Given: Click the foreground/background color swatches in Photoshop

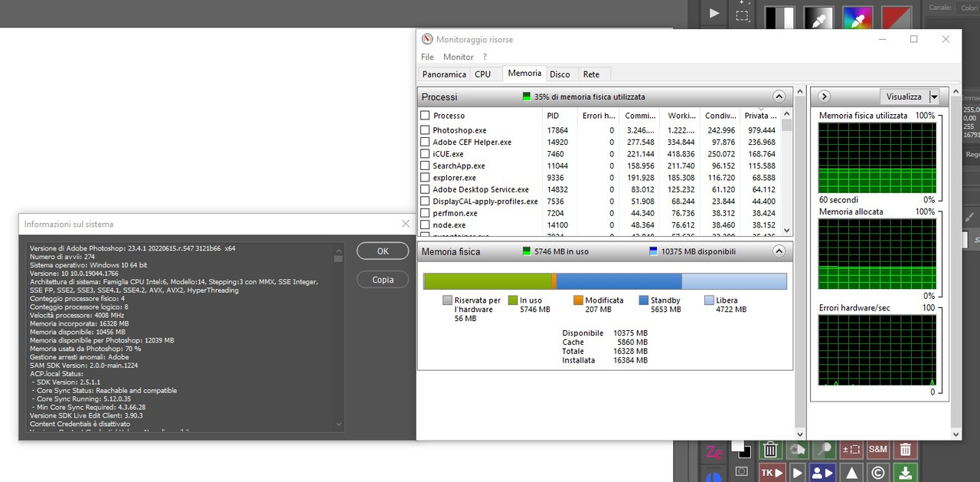Looking at the screenshot, I should pyautogui.click(x=740, y=449).
